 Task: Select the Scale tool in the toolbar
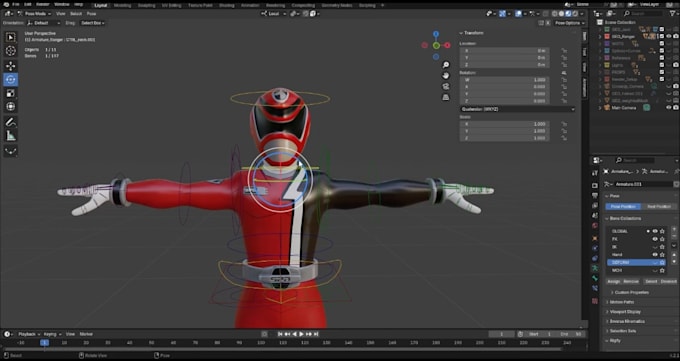point(10,93)
